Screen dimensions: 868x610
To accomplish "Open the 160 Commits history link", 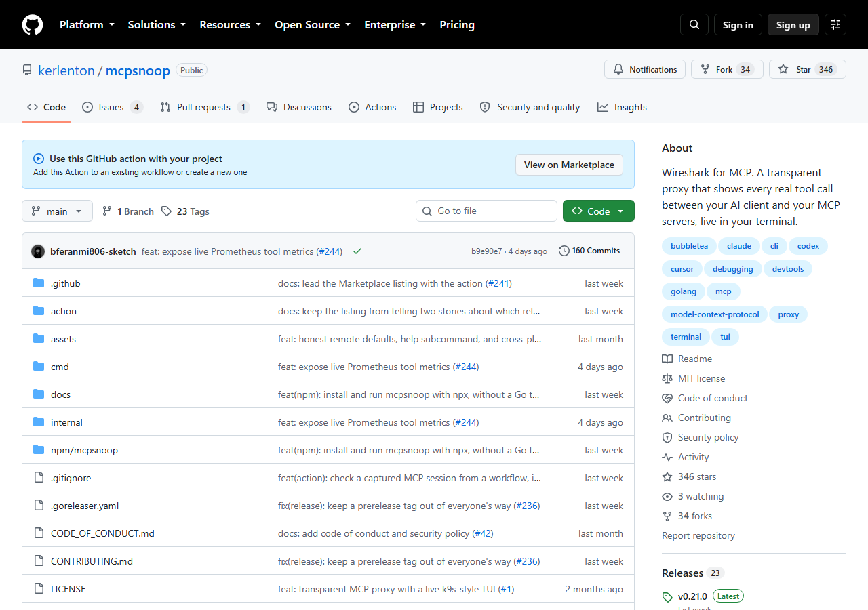I will [589, 251].
